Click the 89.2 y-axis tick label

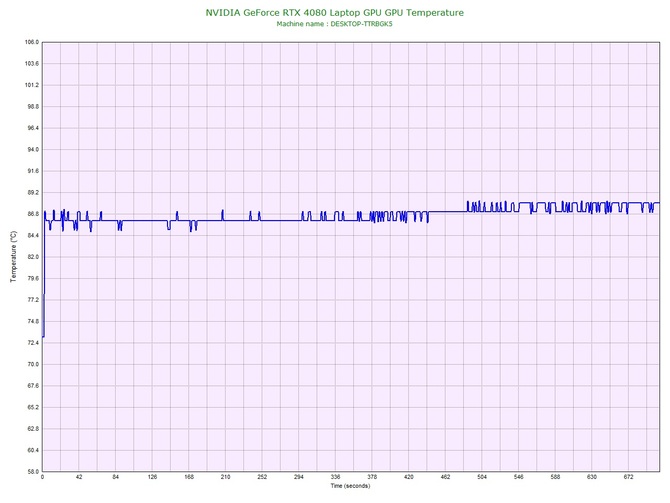coord(33,192)
